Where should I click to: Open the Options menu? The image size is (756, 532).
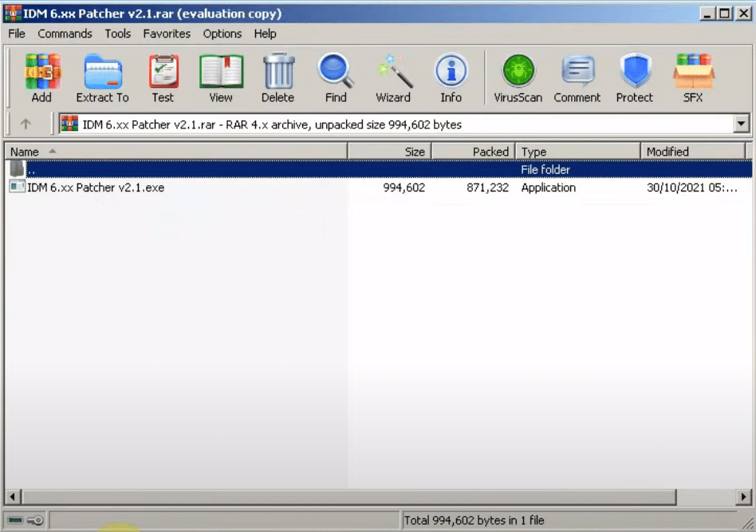(x=222, y=33)
